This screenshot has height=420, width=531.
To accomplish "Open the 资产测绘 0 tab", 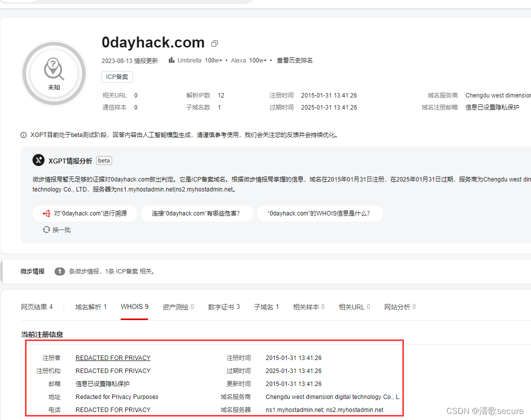I will pos(178,307).
